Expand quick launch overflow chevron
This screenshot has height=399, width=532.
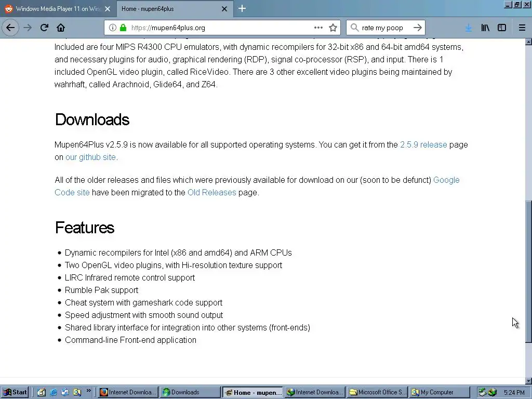click(88, 391)
